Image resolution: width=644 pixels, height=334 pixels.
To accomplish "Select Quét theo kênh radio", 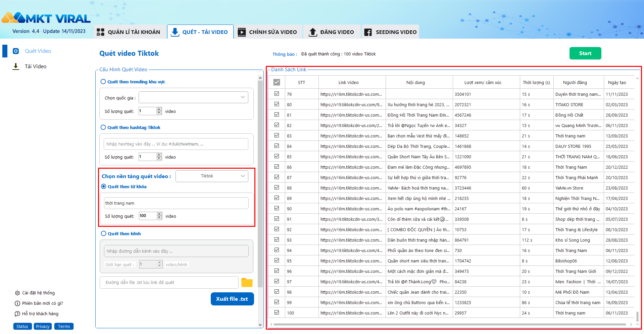I will pyautogui.click(x=104, y=234).
